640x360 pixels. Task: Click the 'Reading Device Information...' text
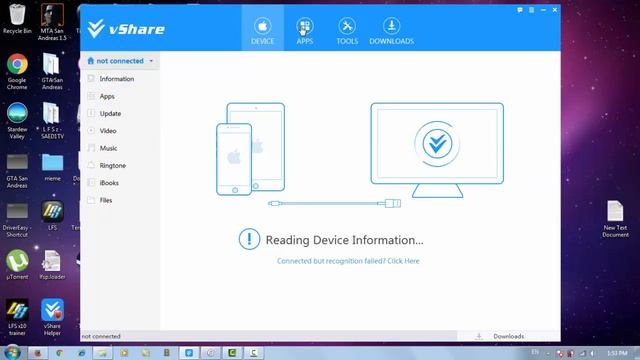coord(344,240)
